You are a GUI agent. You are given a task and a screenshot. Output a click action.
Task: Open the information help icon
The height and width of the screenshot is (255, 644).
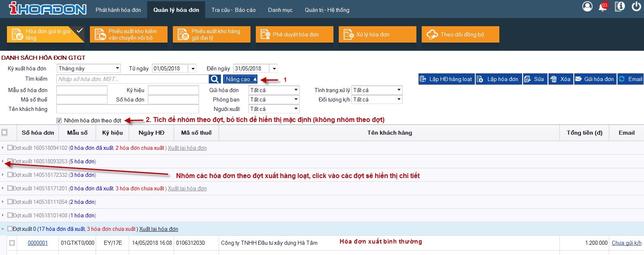[620, 7]
